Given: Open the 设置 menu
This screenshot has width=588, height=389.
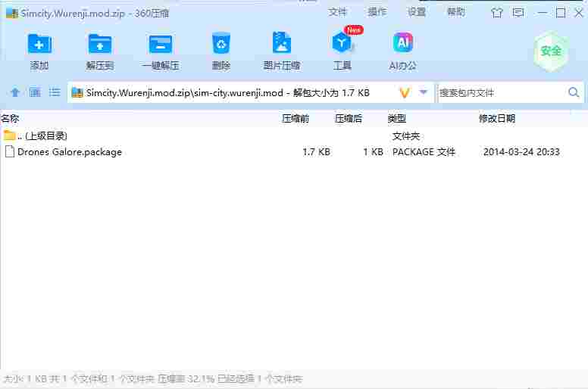Looking at the screenshot, I should click(x=416, y=12).
